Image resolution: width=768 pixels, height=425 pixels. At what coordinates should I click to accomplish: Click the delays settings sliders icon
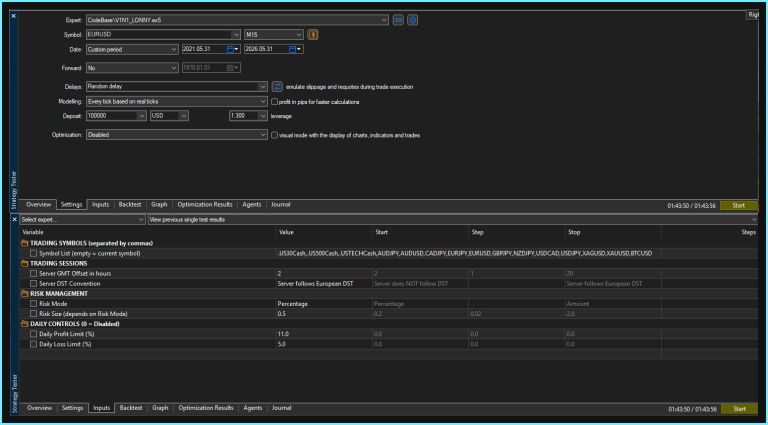(277, 87)
